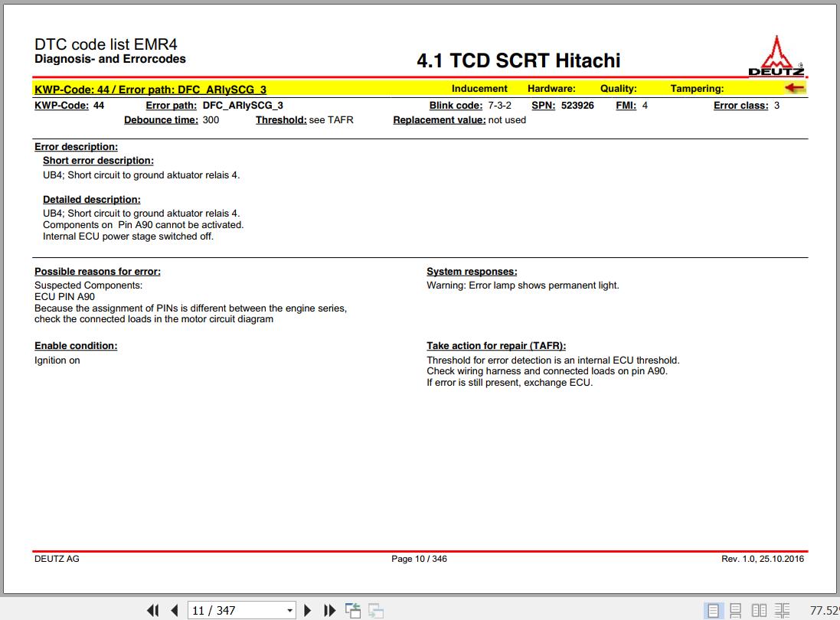Click the 'Short error description:' heading

(x=98, y=161)
